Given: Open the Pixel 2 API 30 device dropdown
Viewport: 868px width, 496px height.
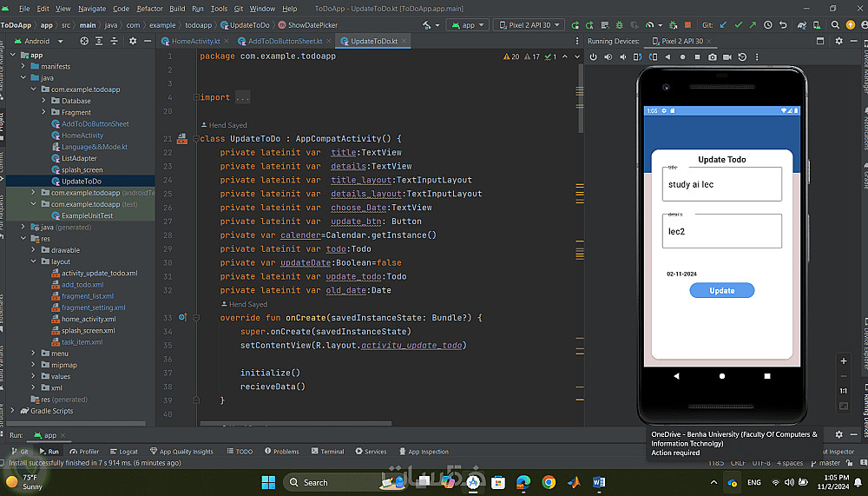Looking at the screenshot, I should (531, 25).
